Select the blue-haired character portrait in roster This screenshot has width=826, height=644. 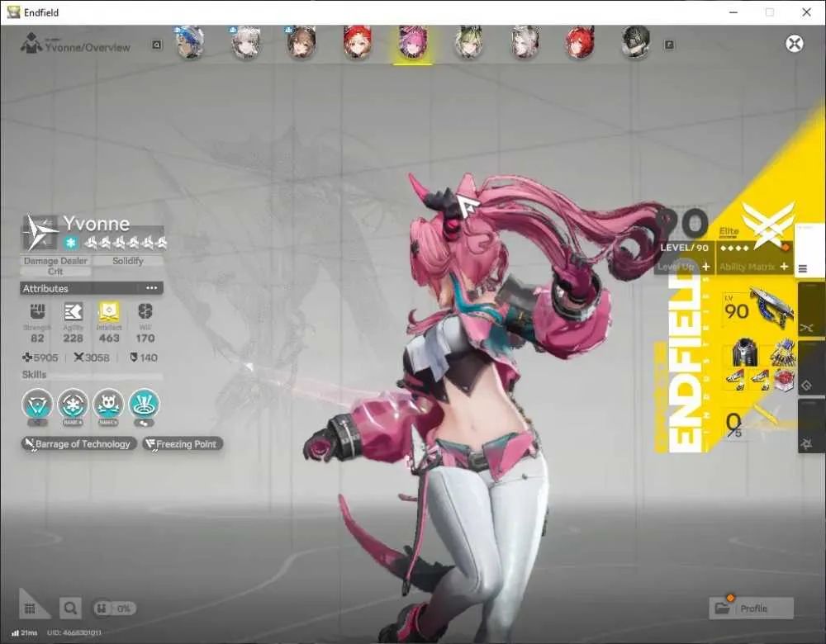pyautogui.click(x=190, y=42)
